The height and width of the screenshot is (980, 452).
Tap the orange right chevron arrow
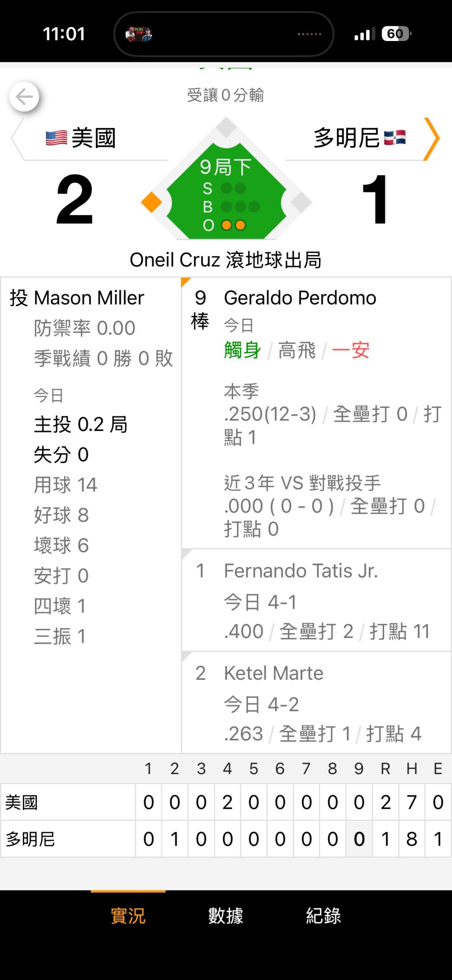pyautogui.click(x=432, y=139)
